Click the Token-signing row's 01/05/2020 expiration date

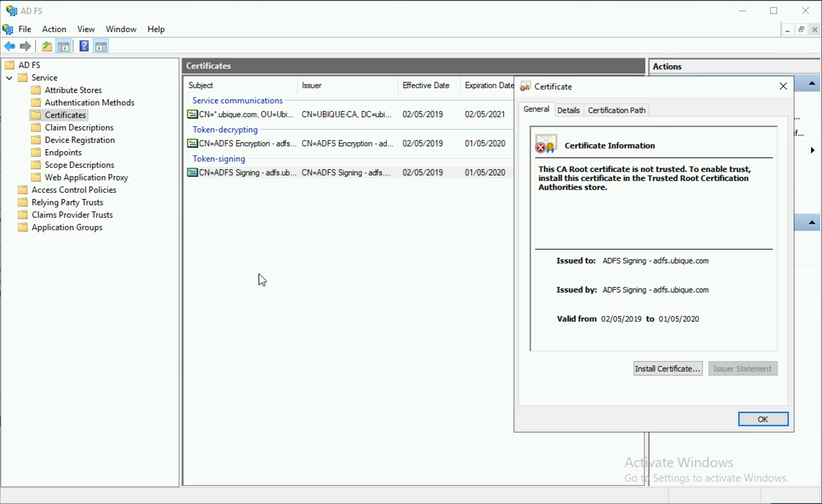485,173
